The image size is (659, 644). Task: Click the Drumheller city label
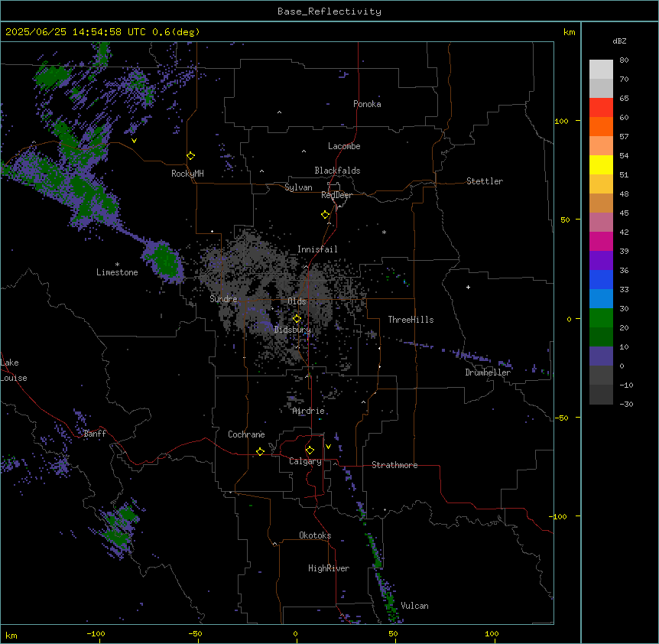(488, 372)
